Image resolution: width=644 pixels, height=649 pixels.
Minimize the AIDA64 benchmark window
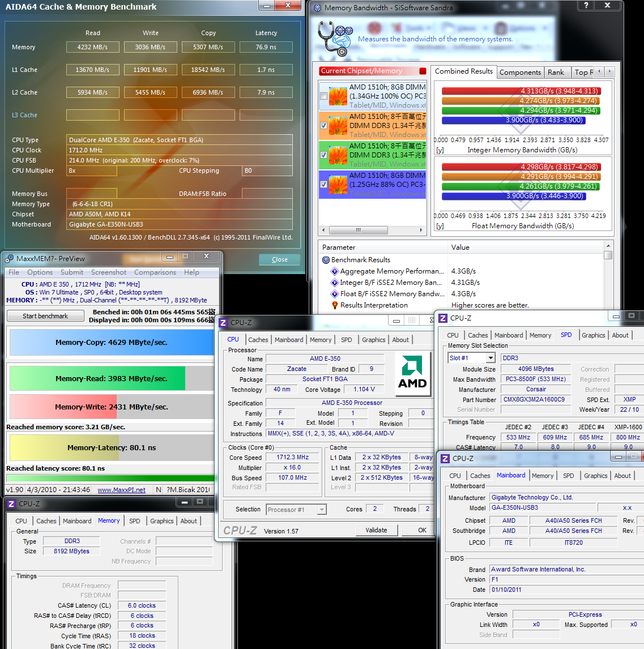267,6
